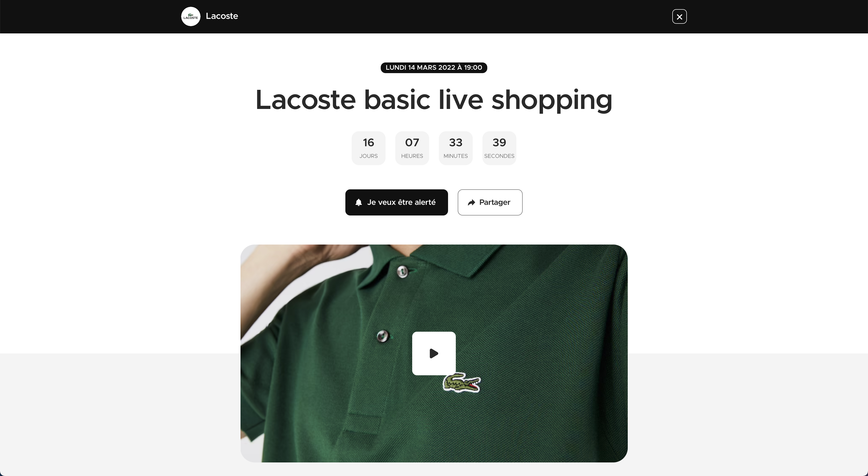
Task: Click the bell icon on the alert button
Action: 358,202
